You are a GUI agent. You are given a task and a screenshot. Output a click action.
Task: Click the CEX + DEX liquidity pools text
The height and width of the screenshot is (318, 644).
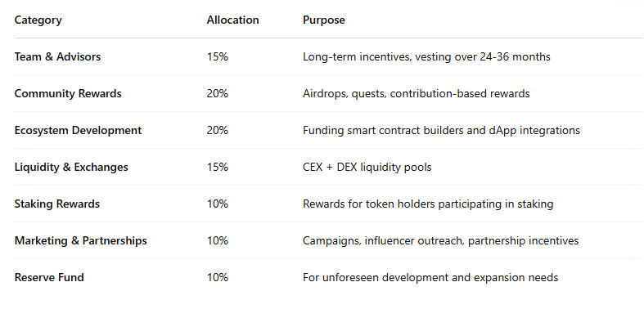[367, 168]
